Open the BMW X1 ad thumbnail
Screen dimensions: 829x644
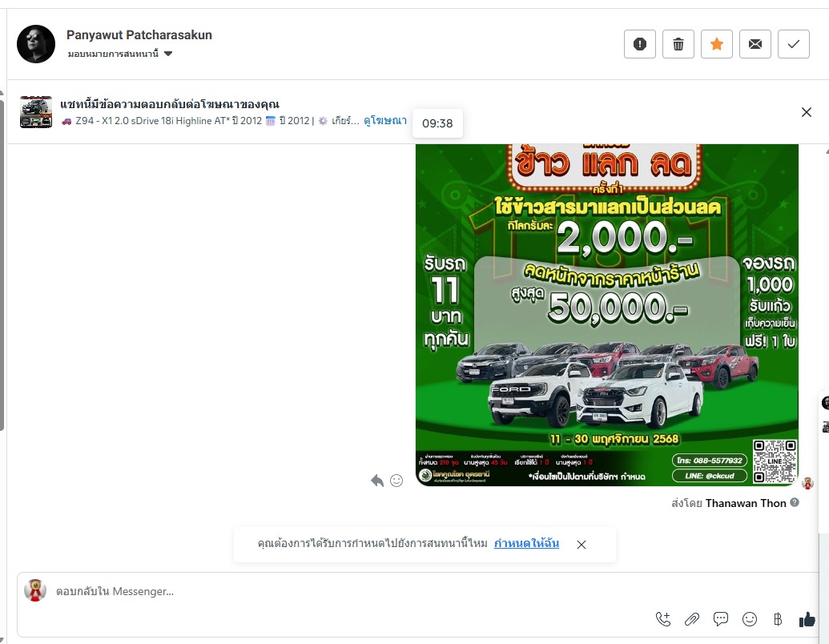tap(36, 112)
